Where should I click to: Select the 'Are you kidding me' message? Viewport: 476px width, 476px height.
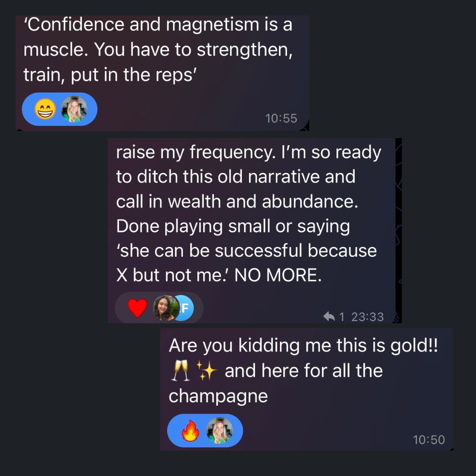307,389
